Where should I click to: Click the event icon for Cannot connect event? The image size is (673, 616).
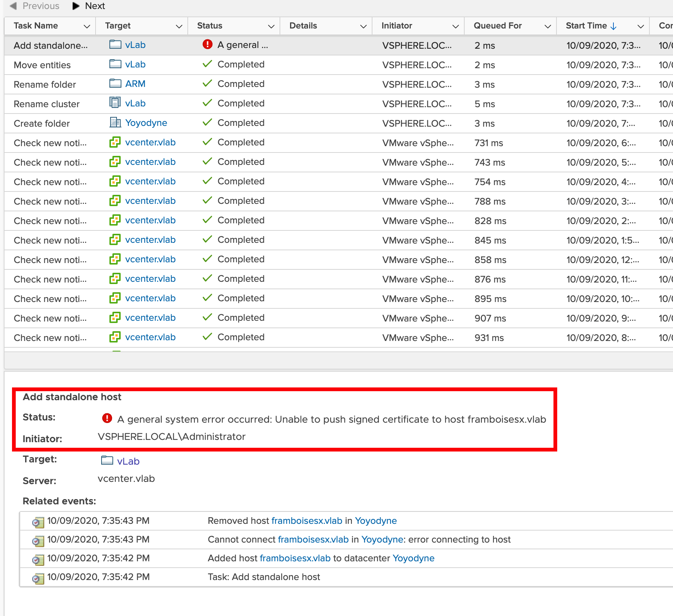[38, 541]
